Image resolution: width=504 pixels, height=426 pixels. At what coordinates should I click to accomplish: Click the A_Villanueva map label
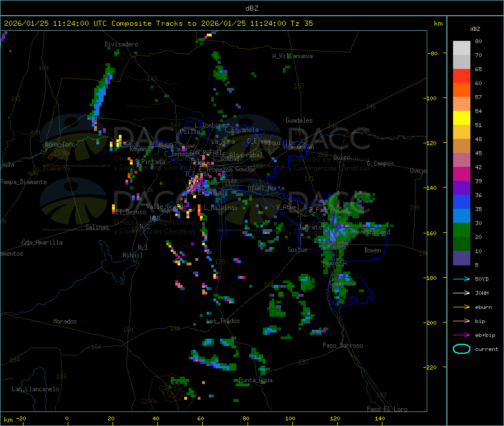[292, 56]
